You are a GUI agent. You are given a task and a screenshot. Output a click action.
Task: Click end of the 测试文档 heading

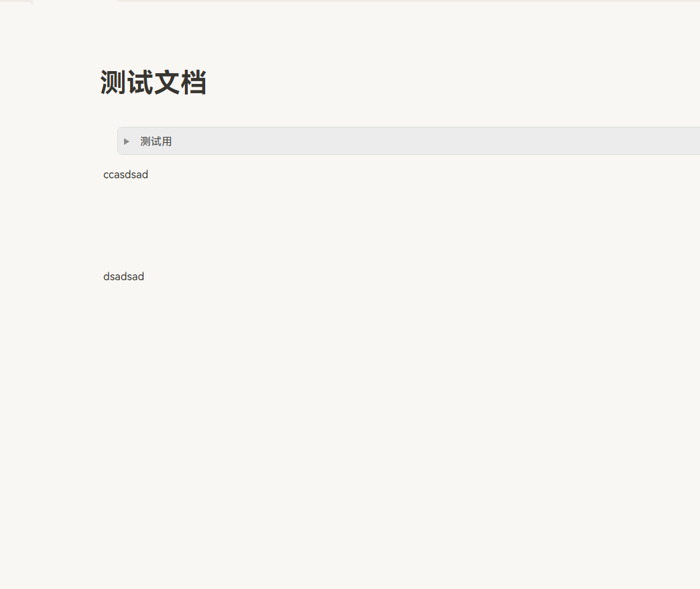coord(208,82)
